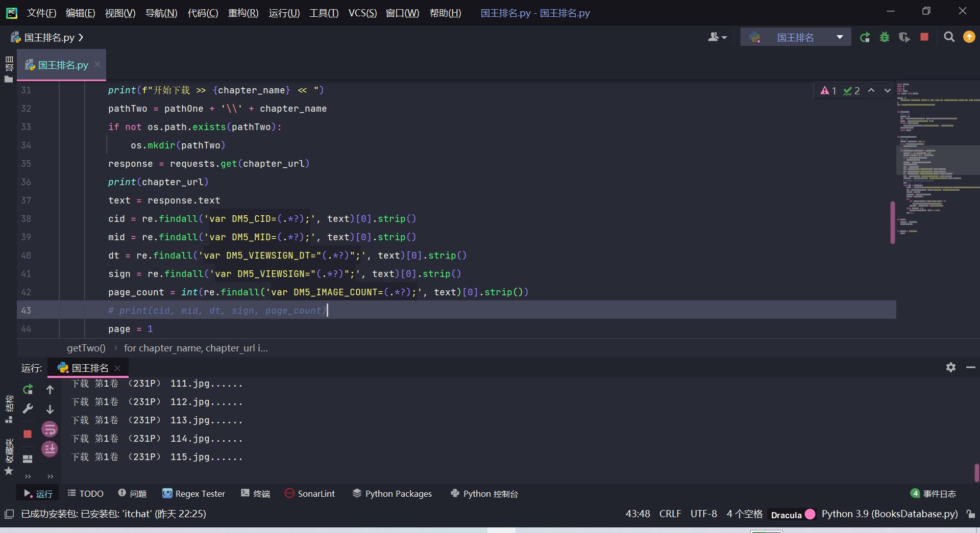Click the layout restore icon in Run panel
This screenshot has height=533, width=980.
(28, 459)
